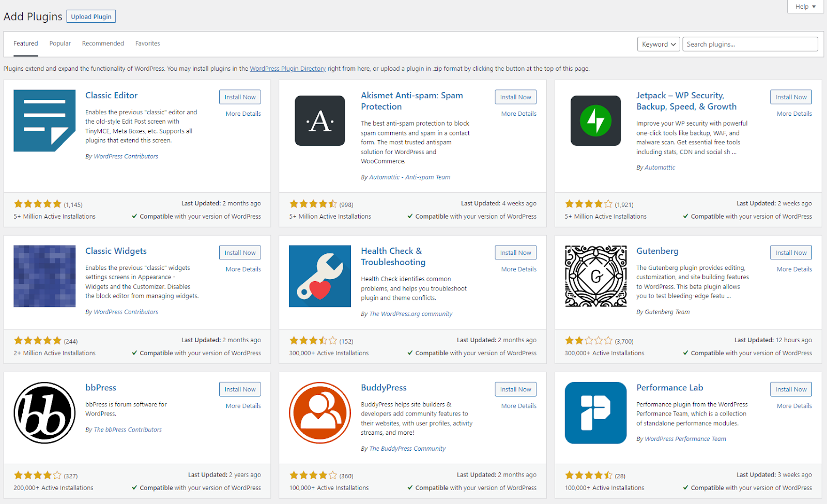
Task: Click the Performance Lab star rating
Action: [x=589, y=475]
